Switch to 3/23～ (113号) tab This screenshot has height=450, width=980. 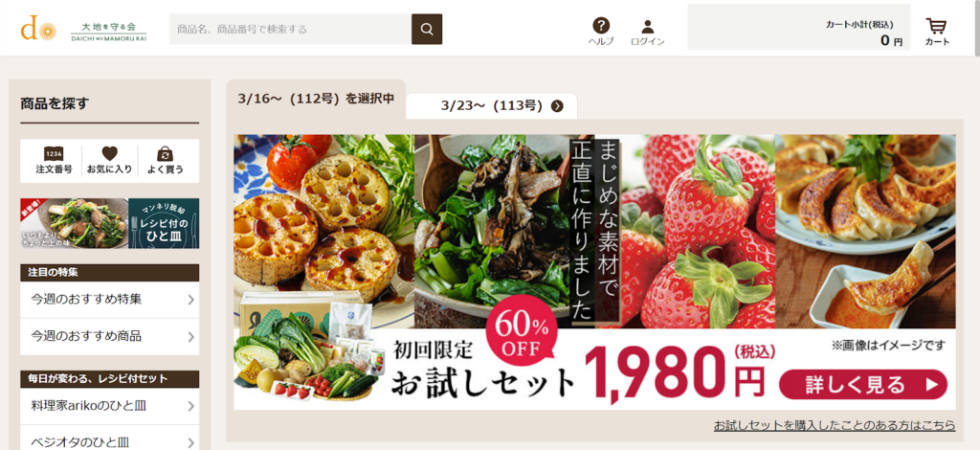492,105
